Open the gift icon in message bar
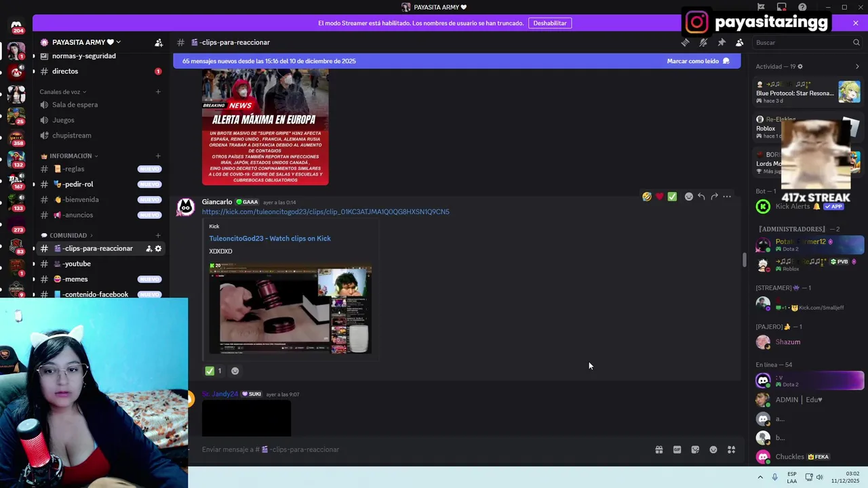868x488 pixels. [x=658, y=449]
